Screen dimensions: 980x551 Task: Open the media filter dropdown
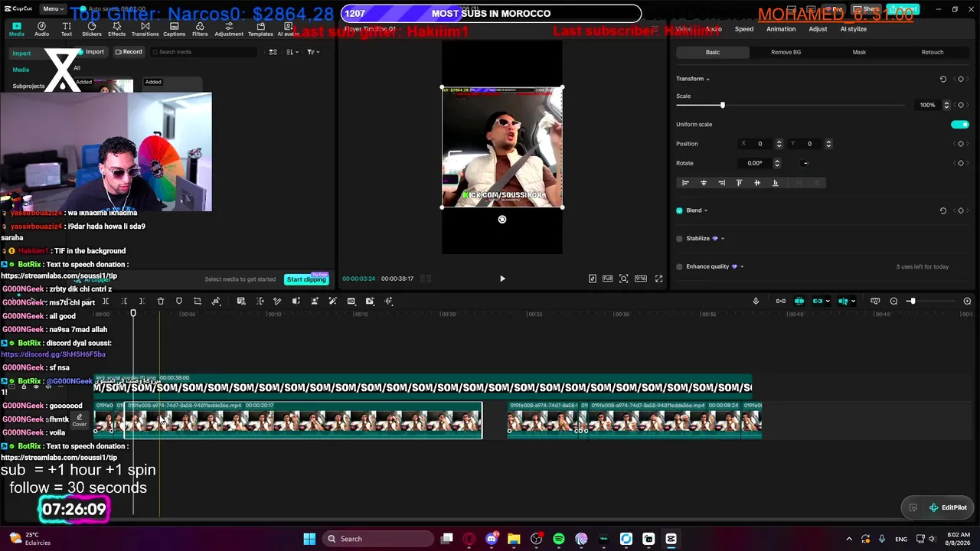point(312,52)
